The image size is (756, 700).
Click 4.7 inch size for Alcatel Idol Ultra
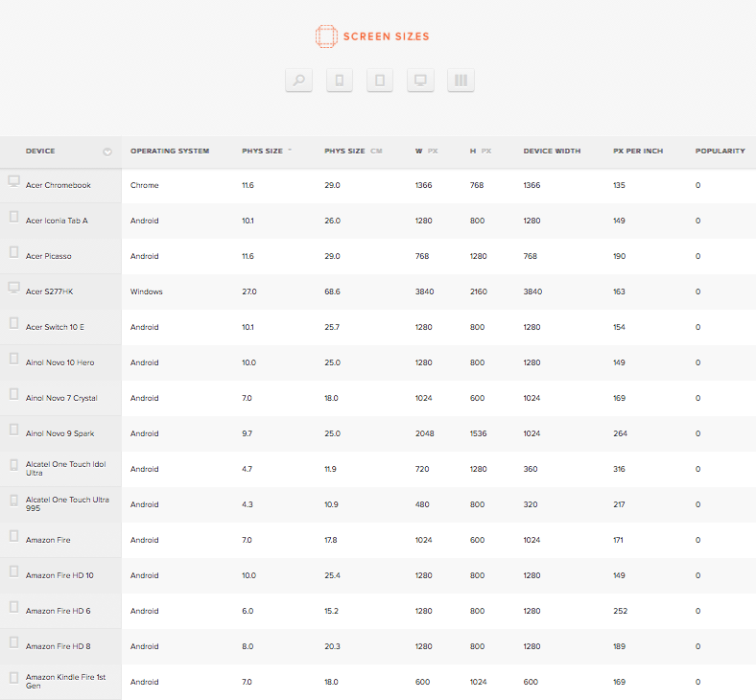[247, 469]
